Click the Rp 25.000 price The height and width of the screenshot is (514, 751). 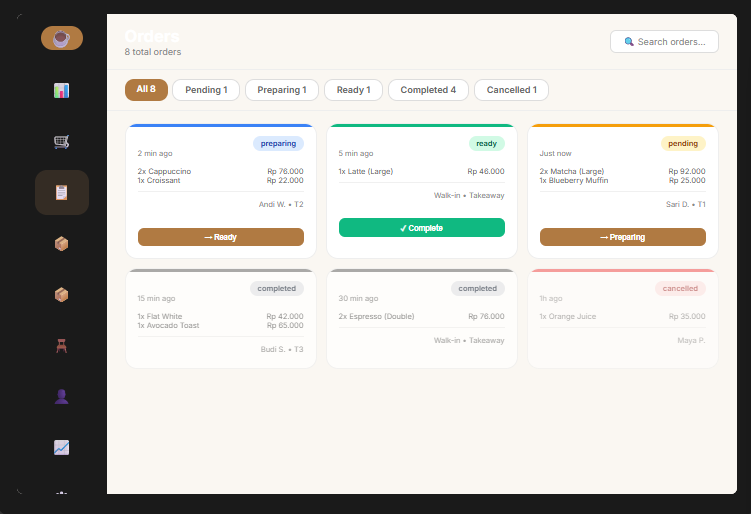(x=687, y=181)
